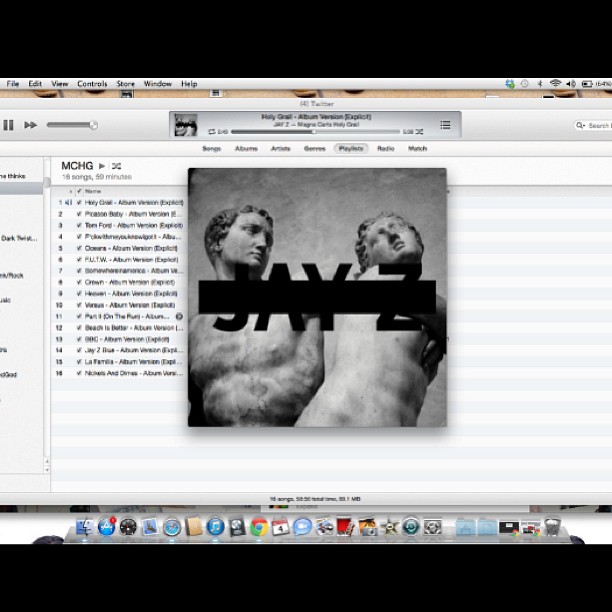Open iPhoto from the dock
The image size is (612, 612).
coord(367,527)
